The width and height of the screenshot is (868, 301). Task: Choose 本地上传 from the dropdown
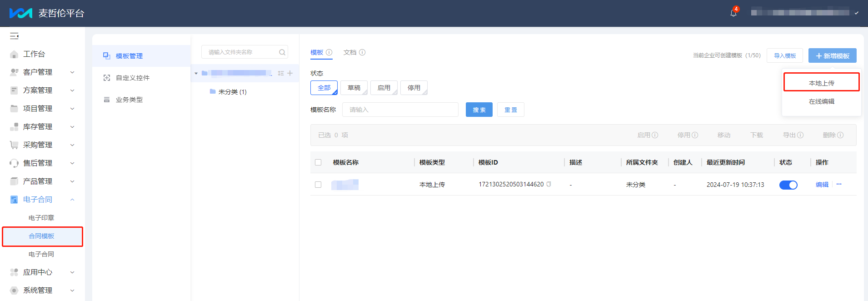coord(822,83)
